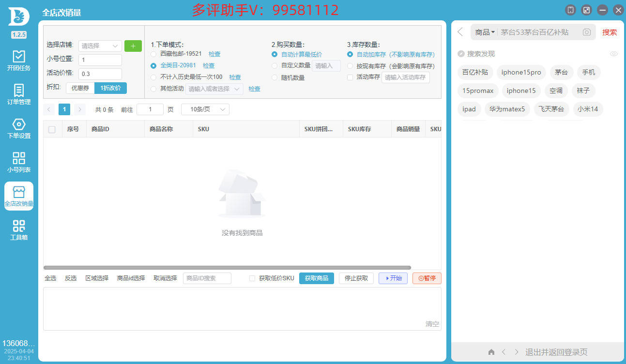Open the 10条/页 page size dropdown
Screen dimensions: 626x364
[205, 109]
